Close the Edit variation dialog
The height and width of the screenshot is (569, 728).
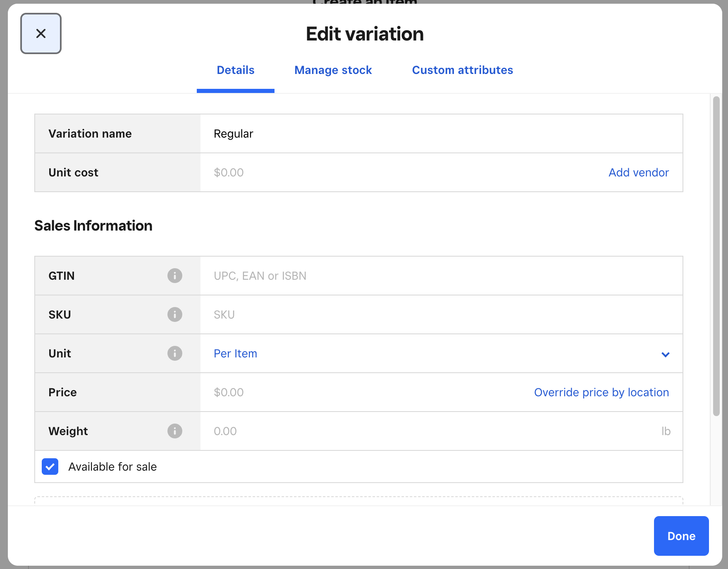pyautogui.click(x=41, y=33)
